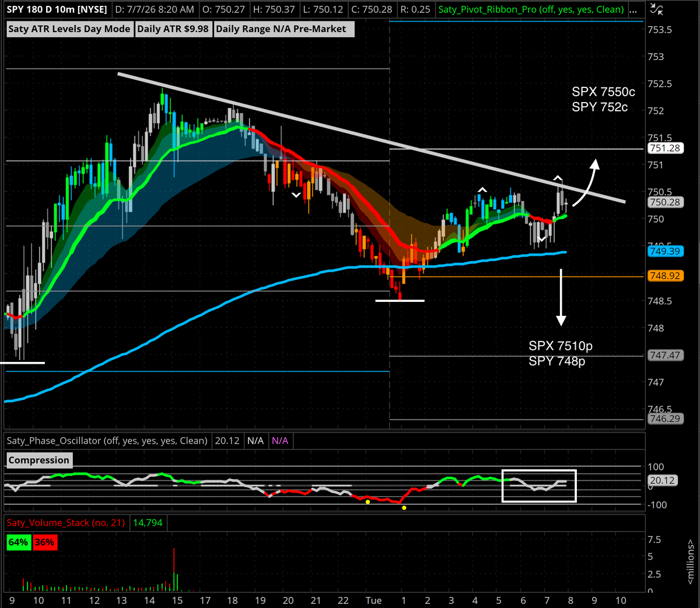Click the Saty_Phase_Oscillator study label
The image size is (700, 608).
click(107, 441)
